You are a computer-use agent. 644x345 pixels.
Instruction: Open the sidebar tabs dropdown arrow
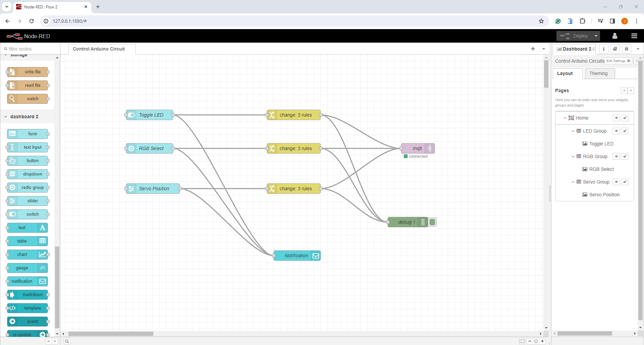tap(638, 49)
